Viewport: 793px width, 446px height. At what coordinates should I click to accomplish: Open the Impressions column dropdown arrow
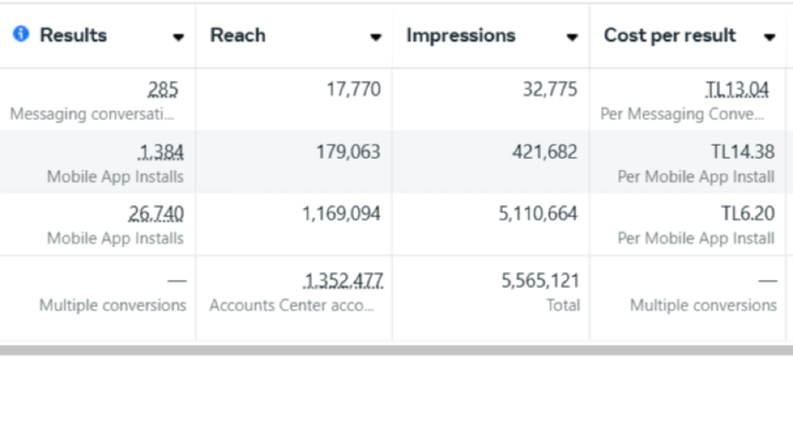coord(572,37)
